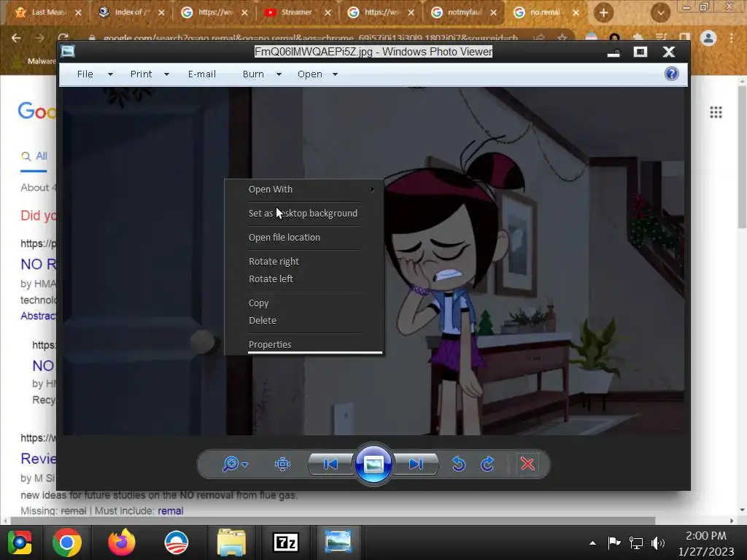Expand the zoom dropdown arrow
Image resolution: width=747 pixels, height=560 pixels.
[245, 464]
